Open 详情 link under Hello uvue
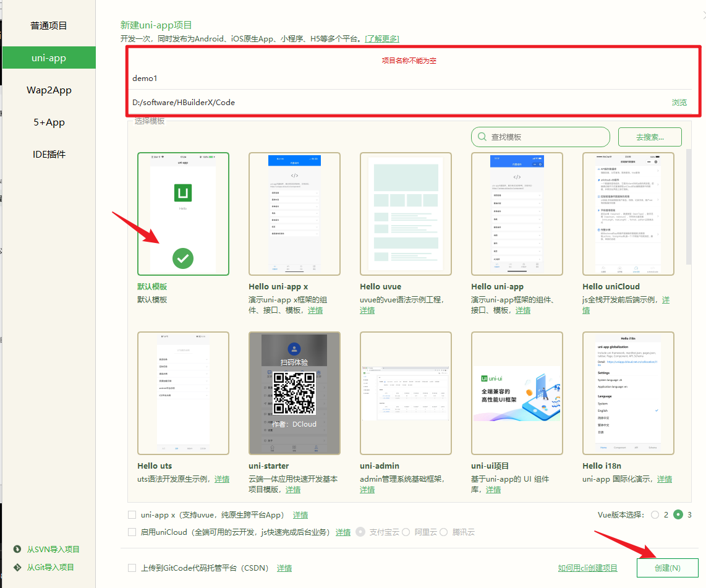706x588 pixels. [367, 310]
